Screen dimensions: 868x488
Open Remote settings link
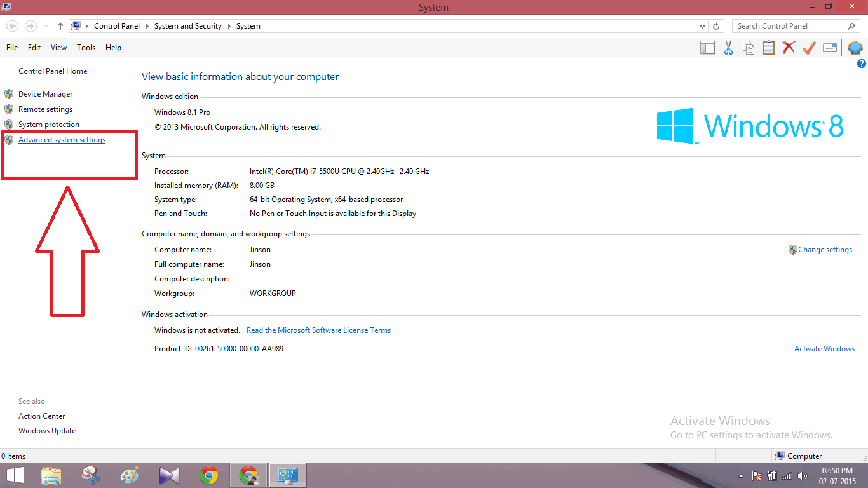click(46, 109)
